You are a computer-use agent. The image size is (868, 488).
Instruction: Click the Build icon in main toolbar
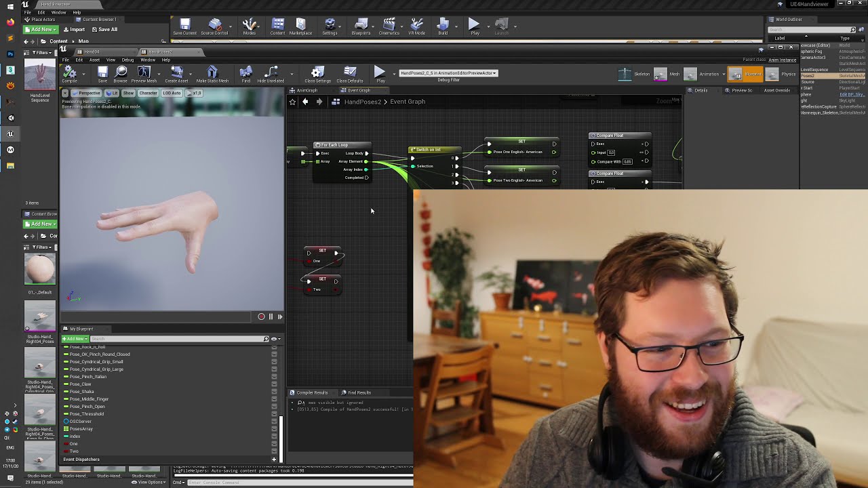coord(443,26)
